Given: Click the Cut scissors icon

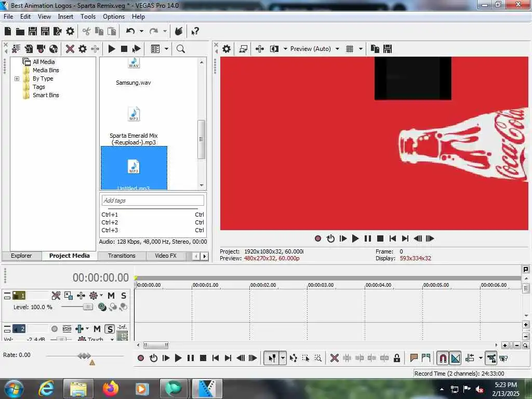Looking at the screenshot, I should [87, 32].
